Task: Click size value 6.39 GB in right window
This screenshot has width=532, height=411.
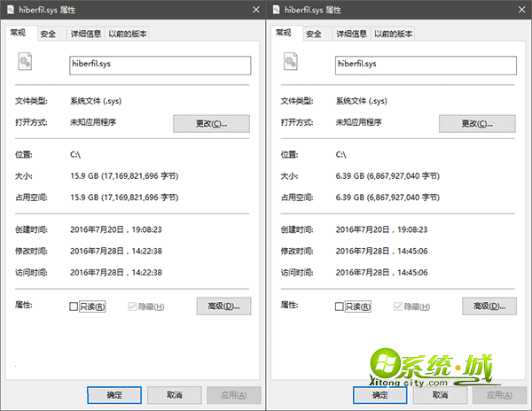Action: 387,176
